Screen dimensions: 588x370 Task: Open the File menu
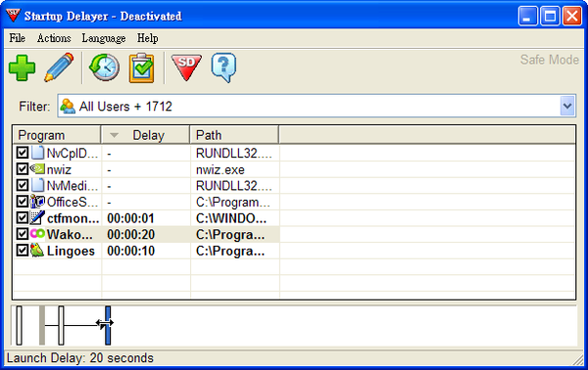pyautogui.click(x=18, y=38)
